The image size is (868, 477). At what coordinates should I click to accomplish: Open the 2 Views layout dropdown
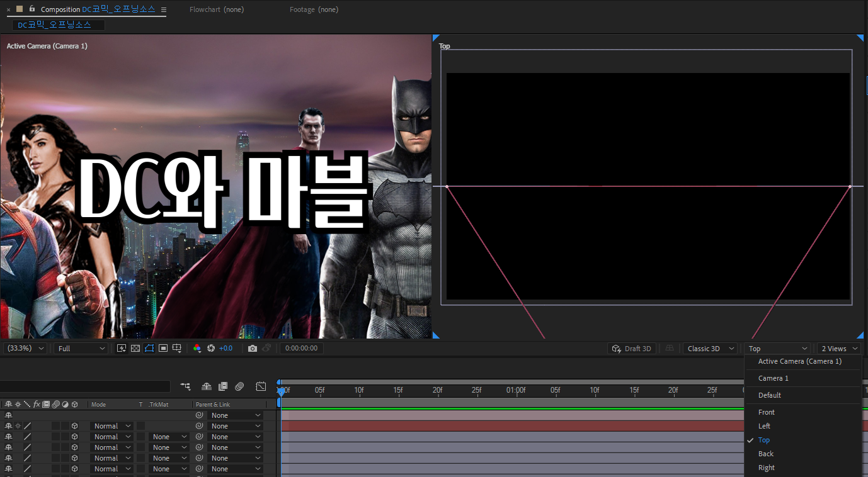(x=839, y=348)
